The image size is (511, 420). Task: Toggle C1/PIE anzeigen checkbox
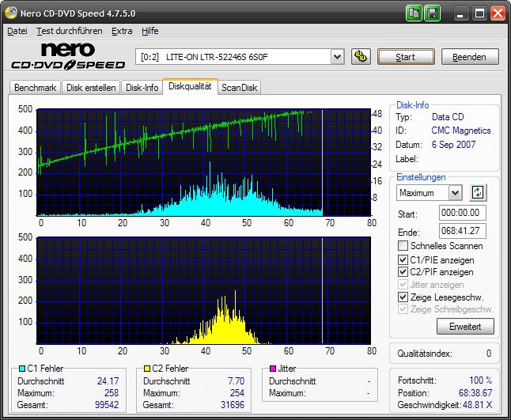coord(403,259)
